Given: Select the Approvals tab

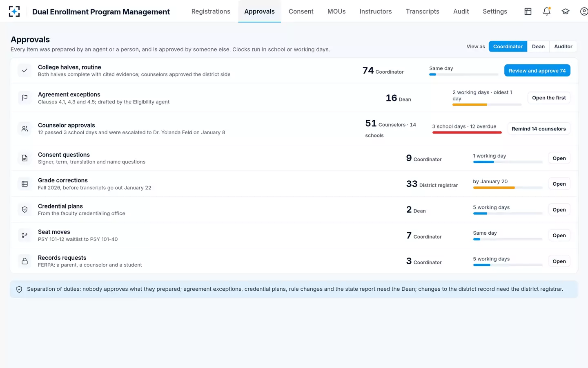Looking at the screenshot, I should pyautogui.click(x=259, y=11).
